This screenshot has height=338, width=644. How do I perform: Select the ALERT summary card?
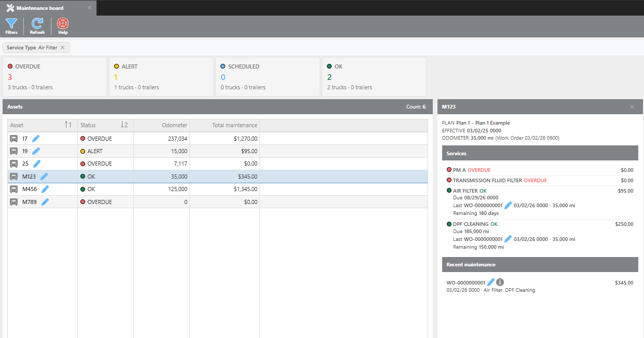161,77
